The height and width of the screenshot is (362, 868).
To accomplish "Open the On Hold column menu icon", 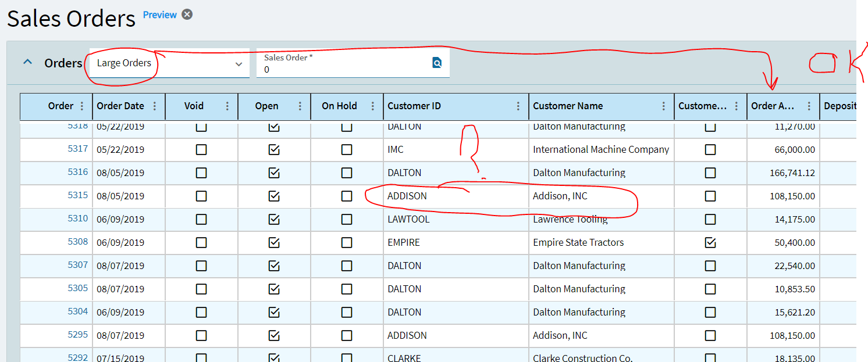I will [x=372, y=106].
